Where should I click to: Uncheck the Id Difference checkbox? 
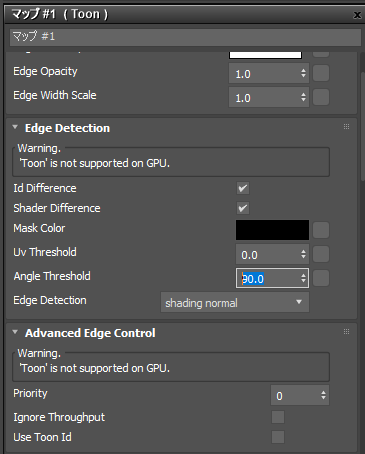pos(243,188)
